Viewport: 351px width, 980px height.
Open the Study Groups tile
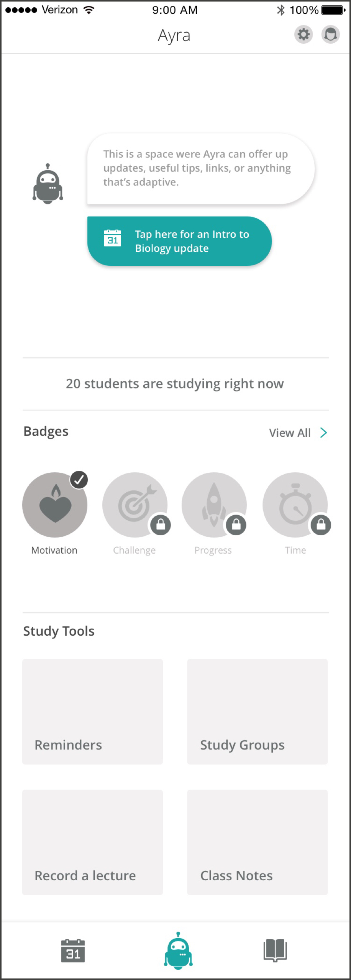coord(257,712)
